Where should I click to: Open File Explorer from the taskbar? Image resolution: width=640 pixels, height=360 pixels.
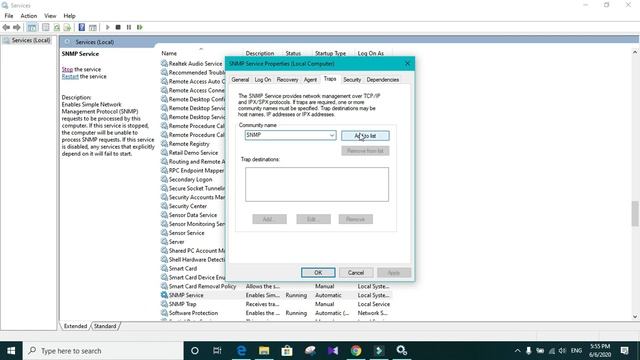(x=264, y=351)
